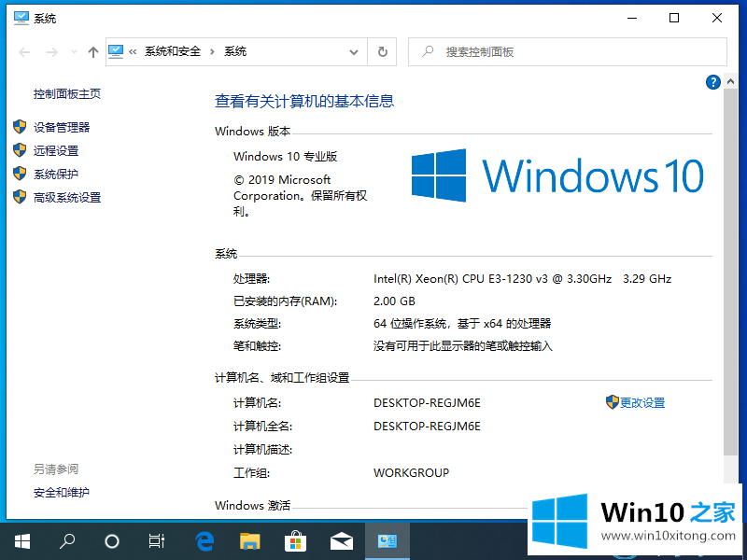Click Windows 10 专业版 edition text
The height and width of the screenshot is (560, 747).
click(x=286, y=157)
